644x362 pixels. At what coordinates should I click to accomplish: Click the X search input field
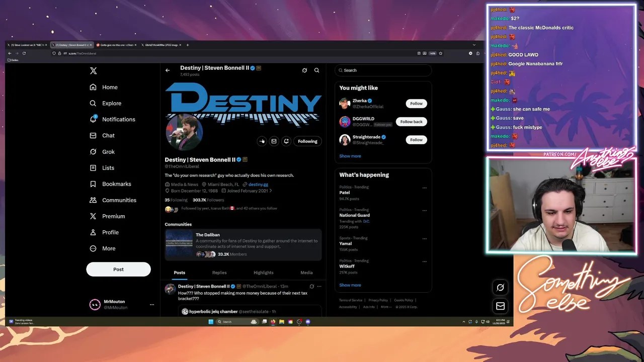(383, 70)
